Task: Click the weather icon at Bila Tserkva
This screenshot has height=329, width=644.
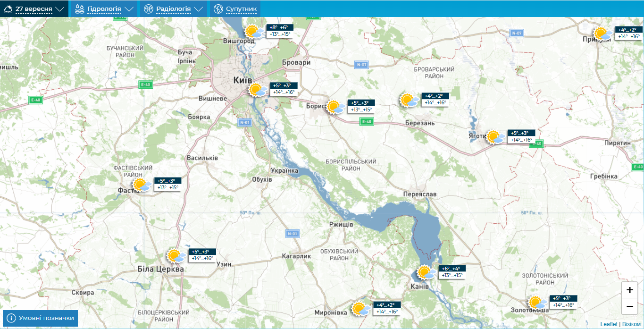Action: (x=176, y=256)
